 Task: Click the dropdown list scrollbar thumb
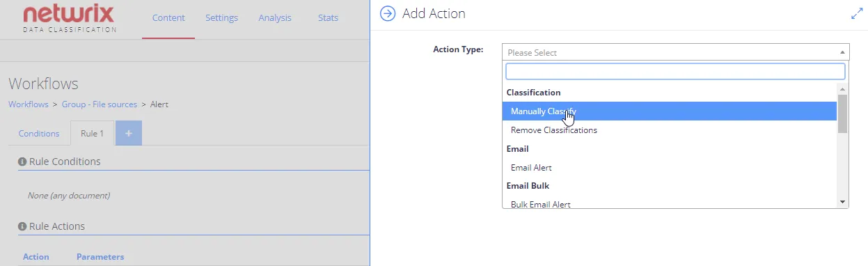point(842,114)
